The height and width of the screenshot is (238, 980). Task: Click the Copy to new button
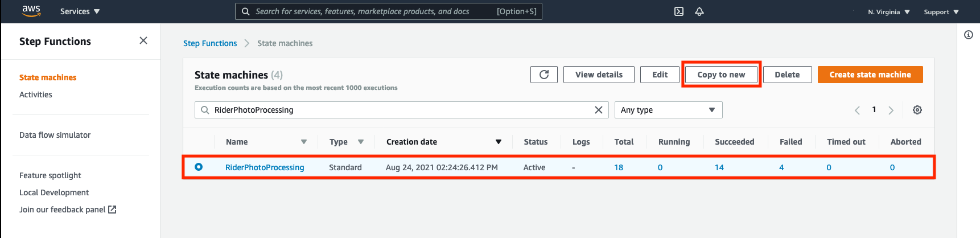point(721,75)
